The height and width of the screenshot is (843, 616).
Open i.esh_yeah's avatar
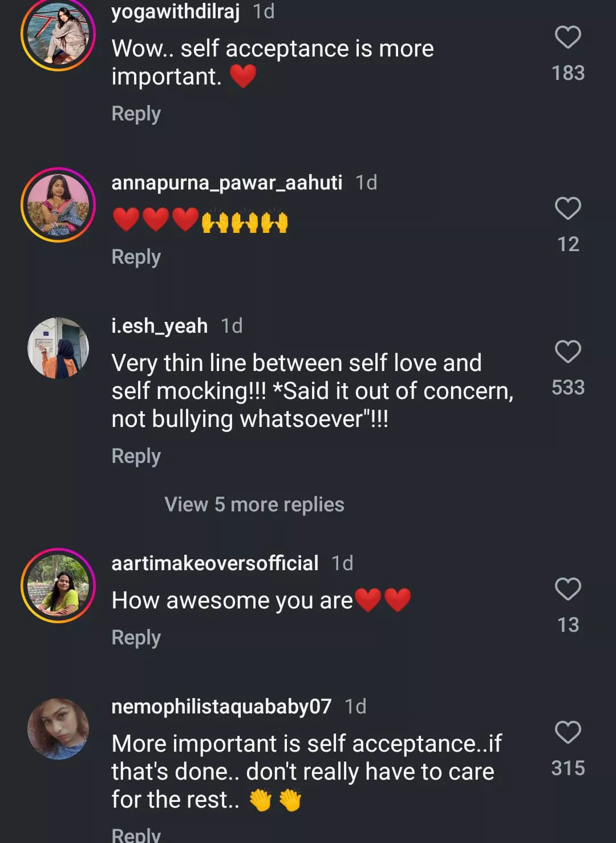[58, 348]
